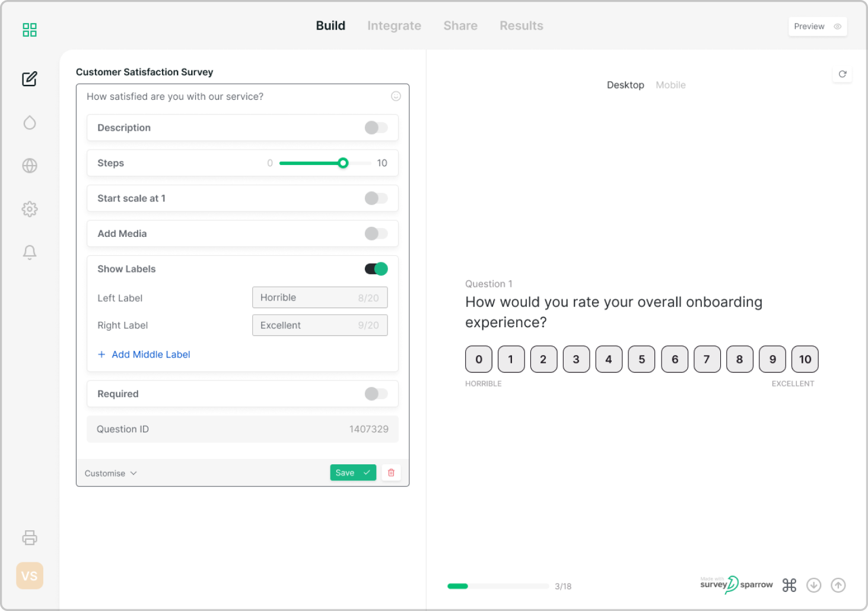Click the printer icon in sidebar
868x611 pixels.
point(30,538)
